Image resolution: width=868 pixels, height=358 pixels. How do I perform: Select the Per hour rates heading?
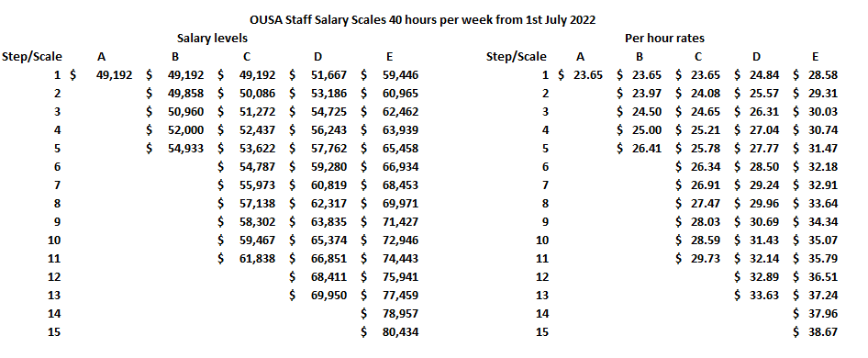664,39
